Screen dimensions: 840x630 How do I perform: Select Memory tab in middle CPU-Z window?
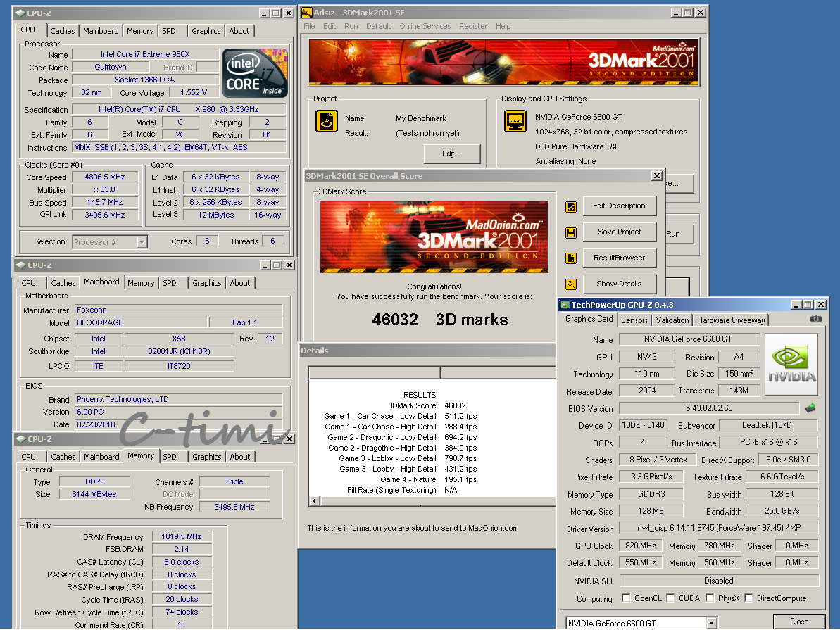pos(140,283)
